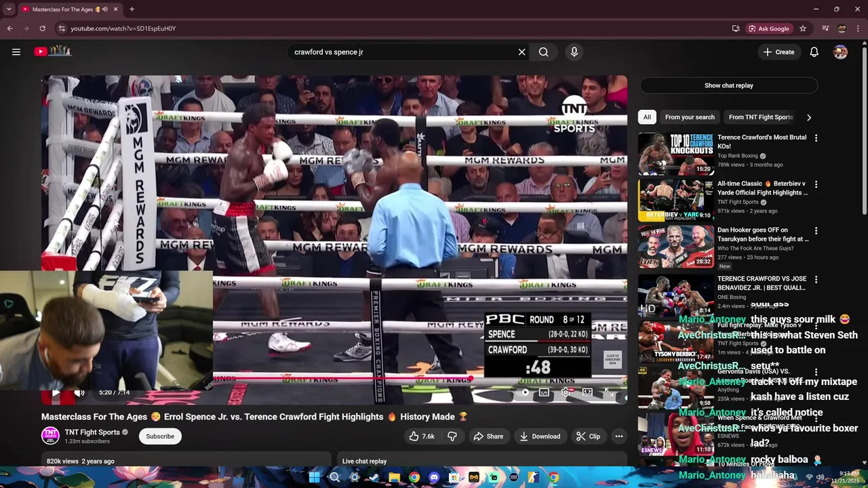Open Chrome from taskbar

tap(414, 477)
